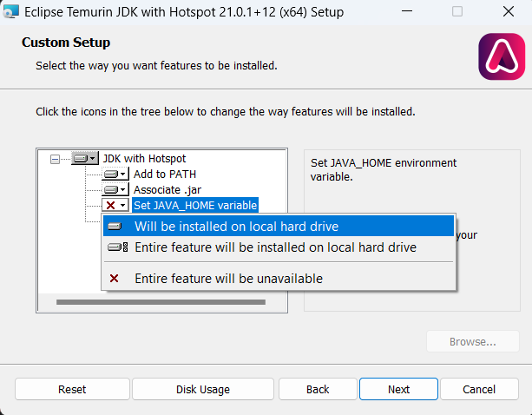Open Set JAVA_HOME variable red X dropdown
The width and height of the screenshot is (532, 415).
[x=115, y=205]
